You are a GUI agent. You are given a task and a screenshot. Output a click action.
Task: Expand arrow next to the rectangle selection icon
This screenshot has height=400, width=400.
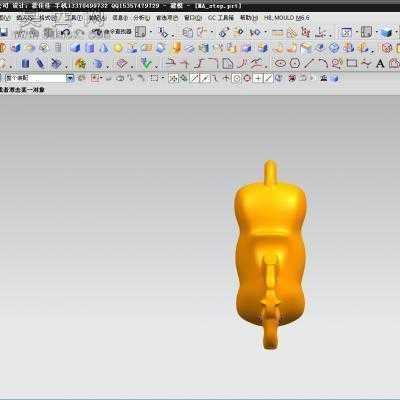tap(163, 78)
